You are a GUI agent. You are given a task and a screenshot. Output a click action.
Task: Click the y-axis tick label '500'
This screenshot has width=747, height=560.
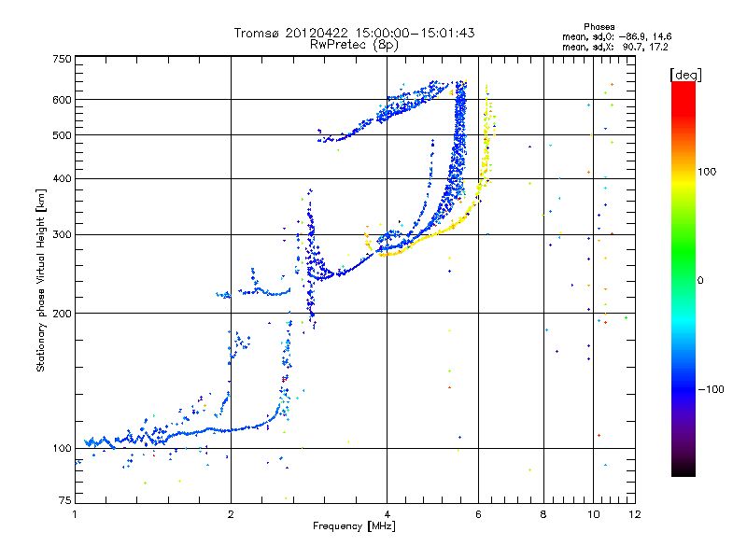(x=62, y=135)
